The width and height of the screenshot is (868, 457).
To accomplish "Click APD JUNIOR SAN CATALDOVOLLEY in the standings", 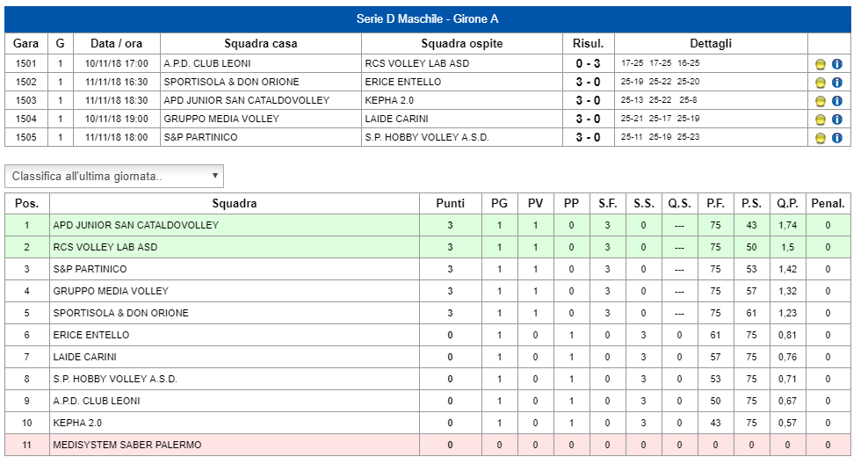I will pos(135,225).
